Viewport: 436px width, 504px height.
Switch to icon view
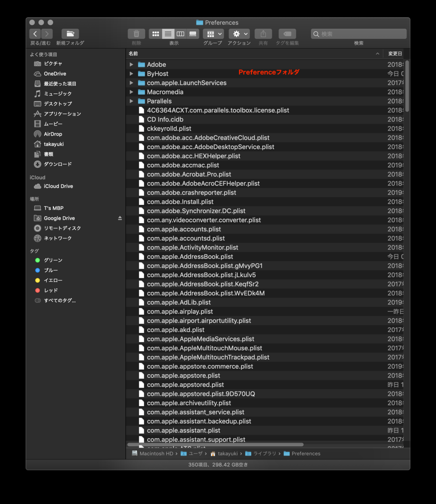point(156,34)
